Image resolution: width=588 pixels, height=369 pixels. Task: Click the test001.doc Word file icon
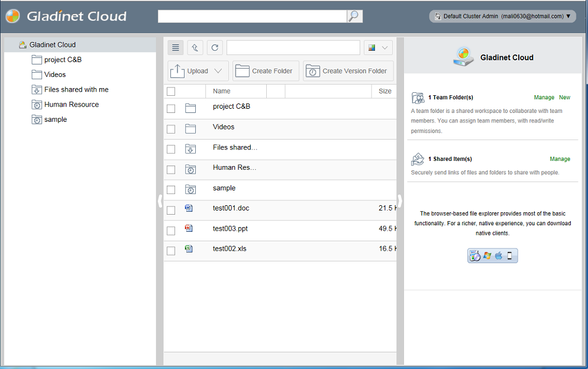[189, 208]
